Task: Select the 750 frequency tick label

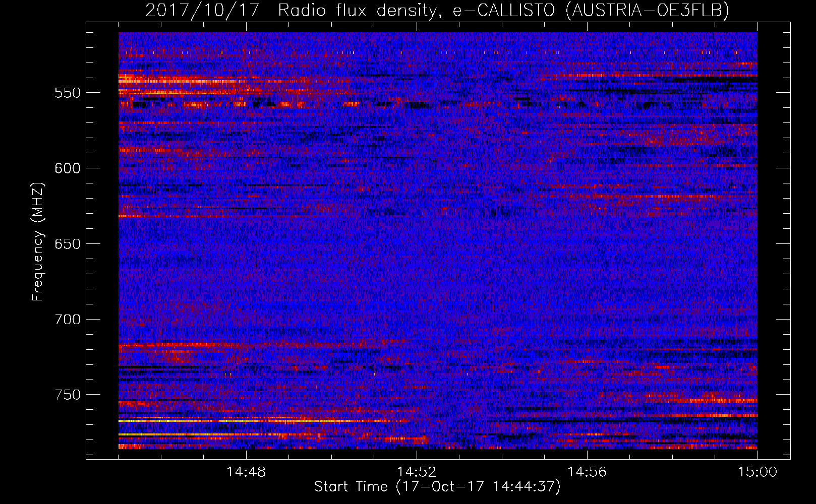Action: click(68, 395)
